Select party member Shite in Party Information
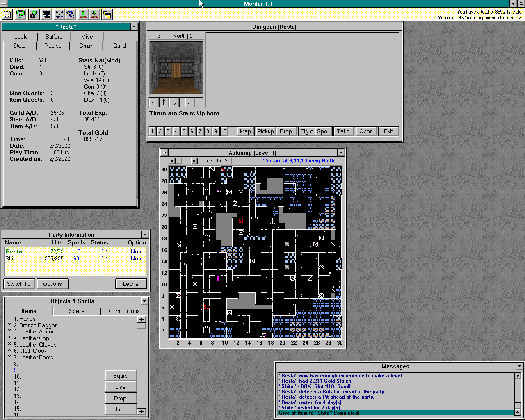 click(x=75, y=258)
